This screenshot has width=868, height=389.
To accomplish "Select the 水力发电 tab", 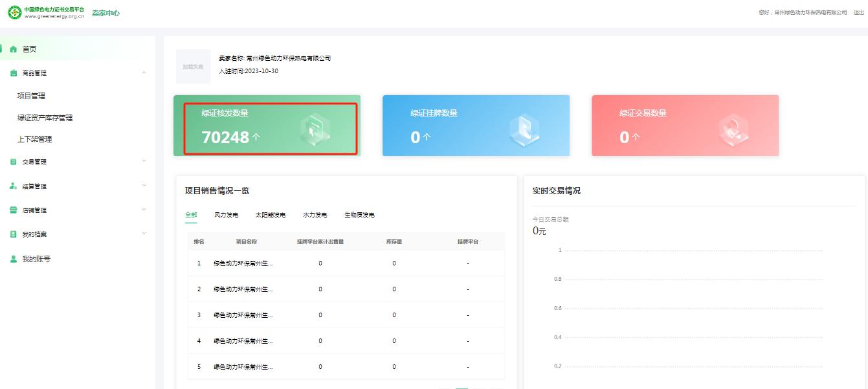I will pyautogui.click(x=317, y=214).
